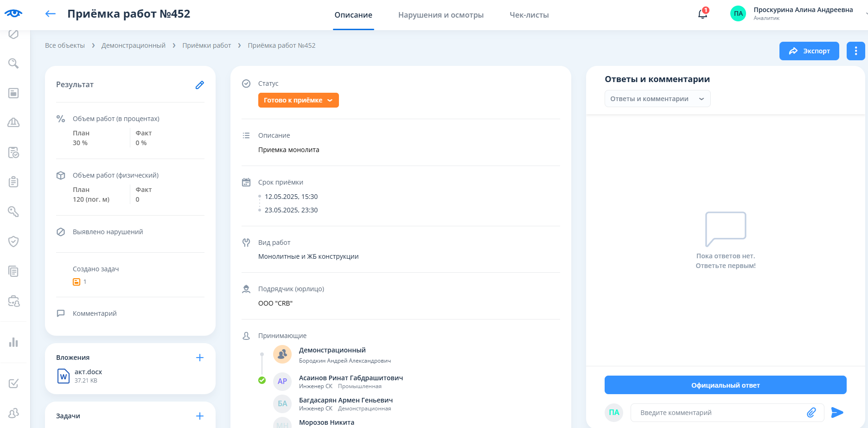Add a new attachment in Вложения
Viewport: 868px width, 428px height.
(199, 358)
